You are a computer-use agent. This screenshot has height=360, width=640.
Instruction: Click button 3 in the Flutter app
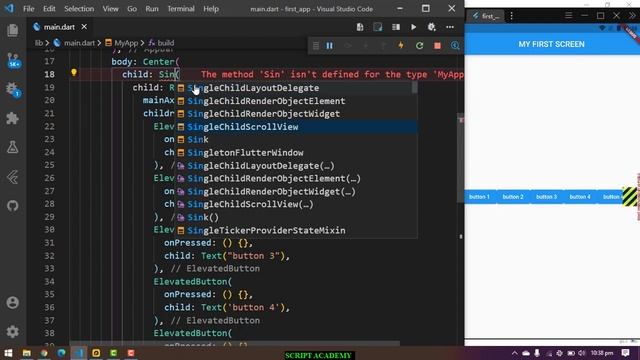point(546,197)
